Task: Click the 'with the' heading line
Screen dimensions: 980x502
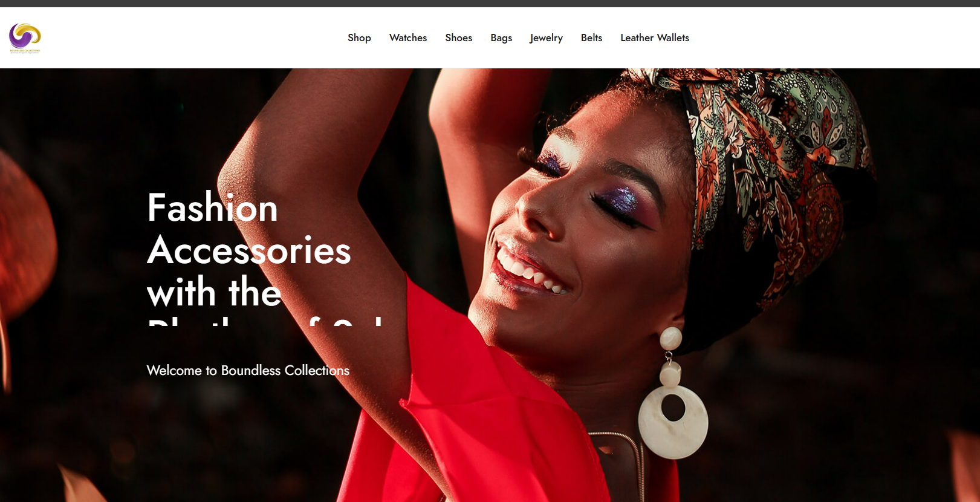Action: pyautogui.click(x=214, y=292)
